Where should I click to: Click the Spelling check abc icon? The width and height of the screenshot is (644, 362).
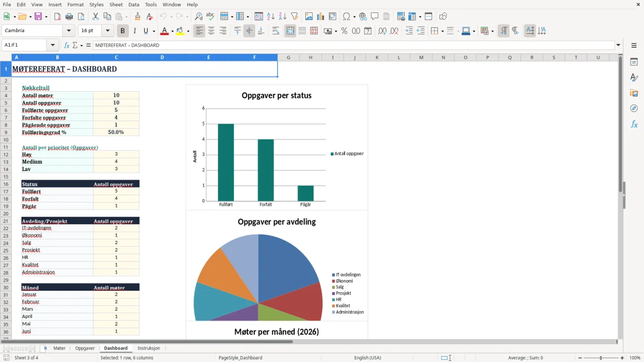tap(210, 17)
